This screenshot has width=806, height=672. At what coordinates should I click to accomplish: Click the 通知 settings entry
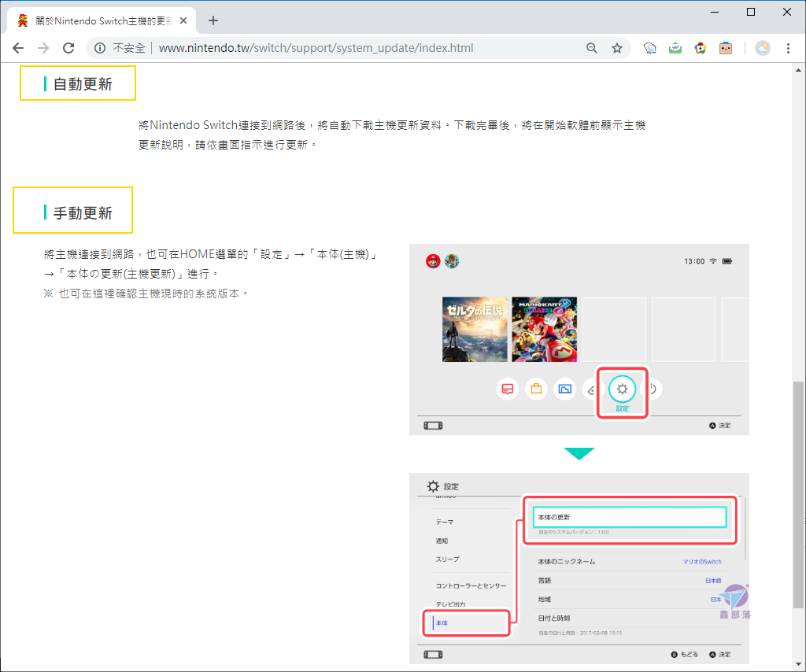442,541
